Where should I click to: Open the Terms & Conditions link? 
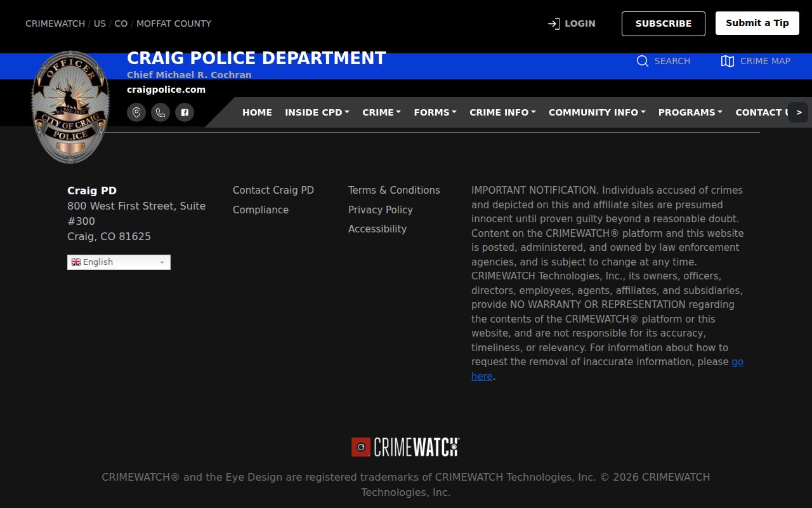coord(394,190)
